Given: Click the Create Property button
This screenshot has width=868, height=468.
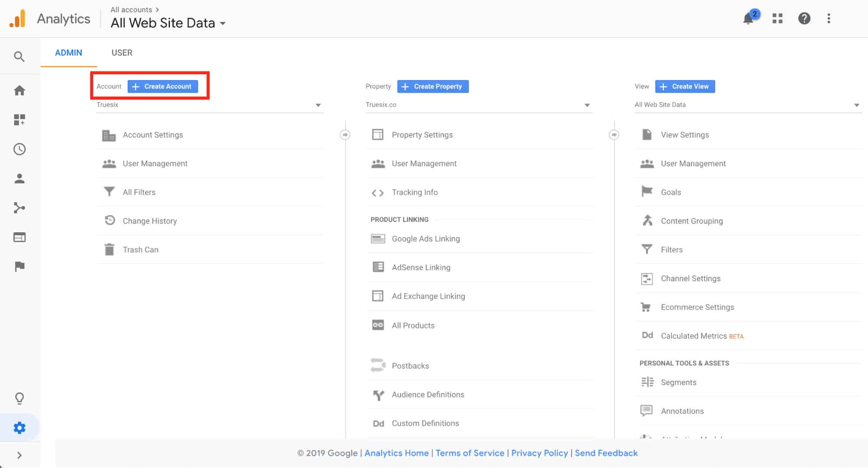Looking at the screenshot, I should point(432,86).
